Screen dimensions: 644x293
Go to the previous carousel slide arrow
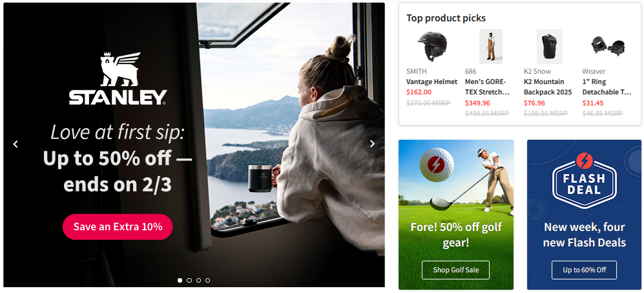click(16, 144)
